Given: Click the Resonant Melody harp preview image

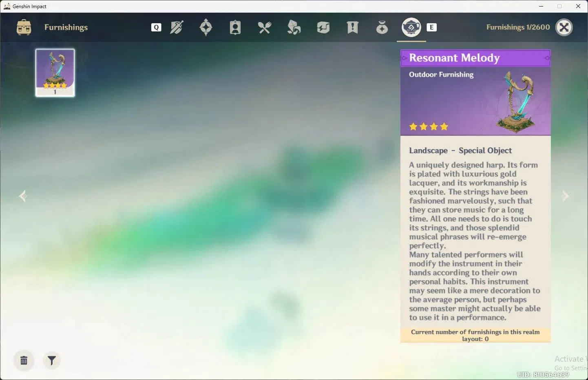Looking at the screenshot, I should 517,102.
